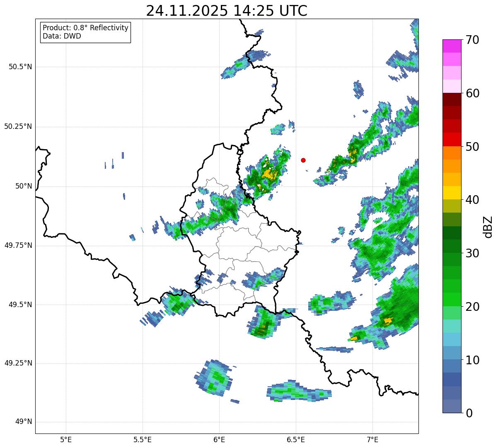Click the title "24.11.2025 14:25 UTC"
Screen dimensions: 498x448
[x=227, y=11]
